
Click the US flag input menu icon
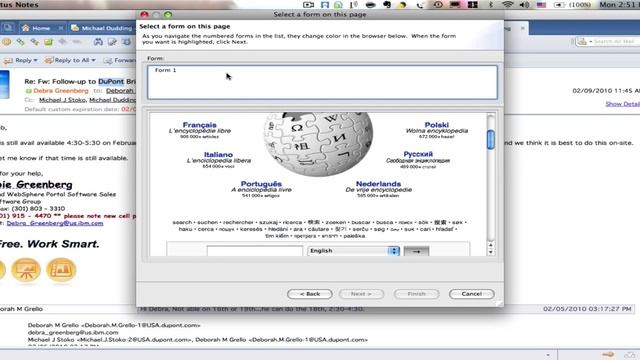tap(541, 4)
